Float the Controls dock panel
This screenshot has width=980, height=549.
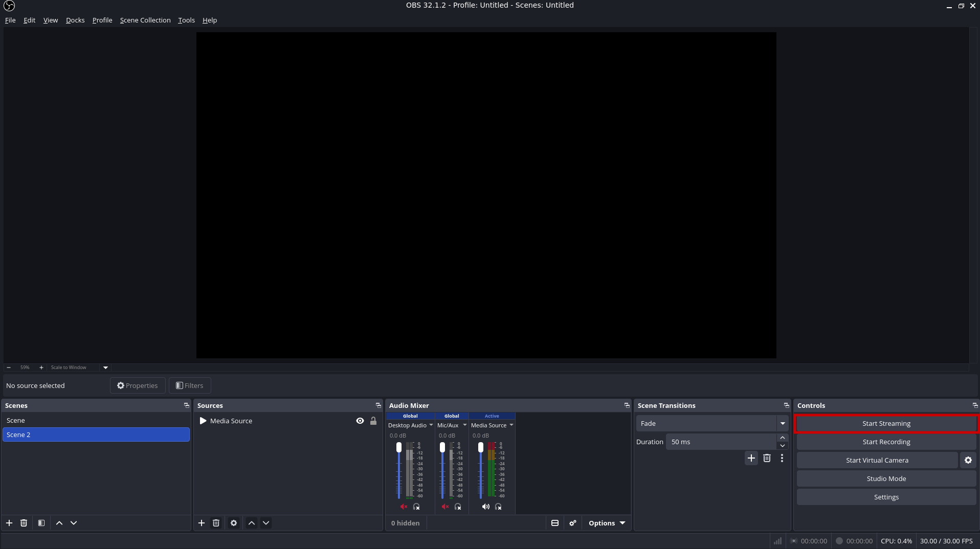(975, 405)
